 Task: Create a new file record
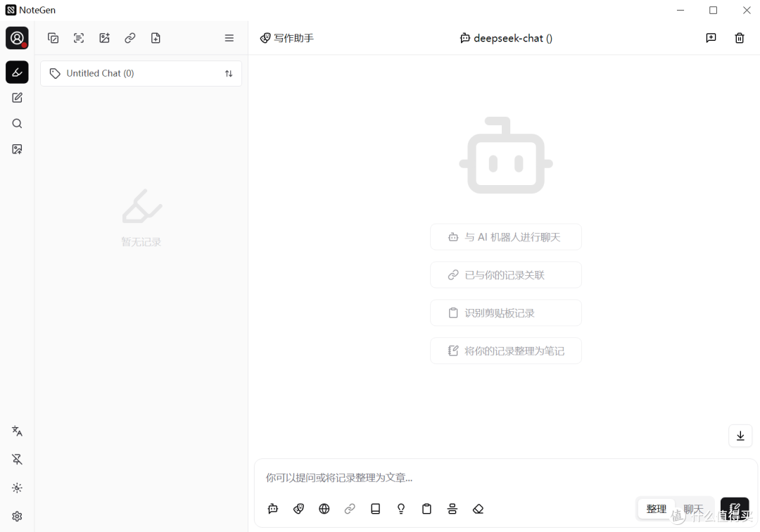[x=156, y=38]
